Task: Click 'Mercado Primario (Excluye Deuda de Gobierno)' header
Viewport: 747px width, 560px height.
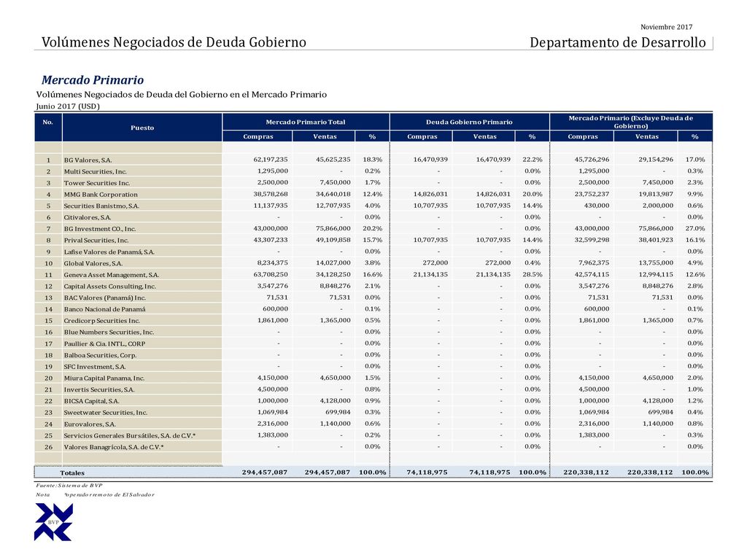Action: [631, 122]
